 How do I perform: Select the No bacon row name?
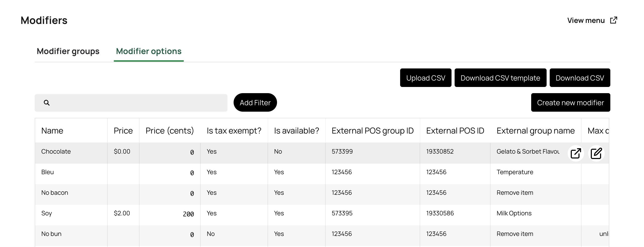pos(55,193)
